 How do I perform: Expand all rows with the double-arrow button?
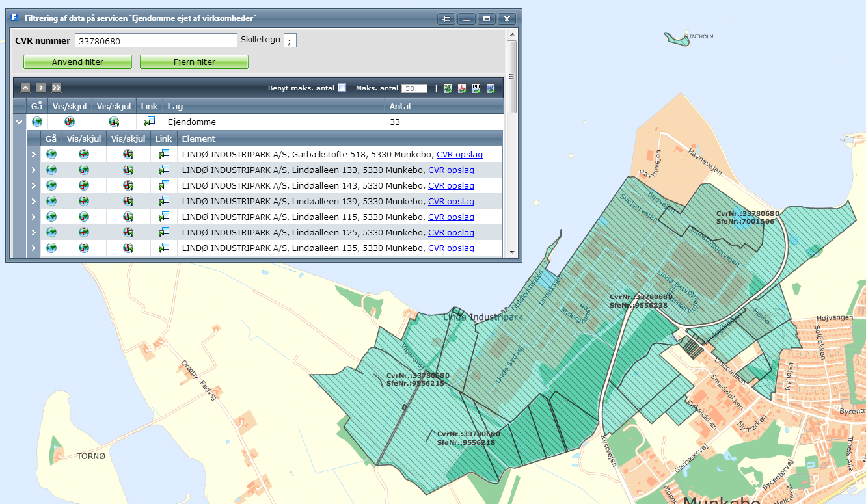pos(57,88)
